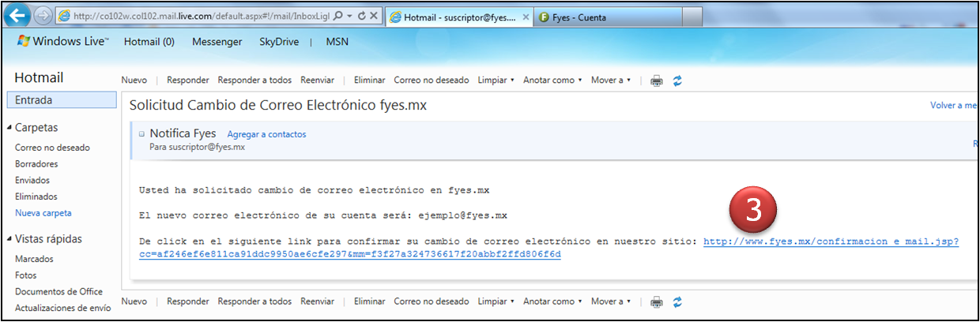This screenshot has width=980, height=322.
Task: Collapse the Vistas rápidas section triangle
Action: 9,239
